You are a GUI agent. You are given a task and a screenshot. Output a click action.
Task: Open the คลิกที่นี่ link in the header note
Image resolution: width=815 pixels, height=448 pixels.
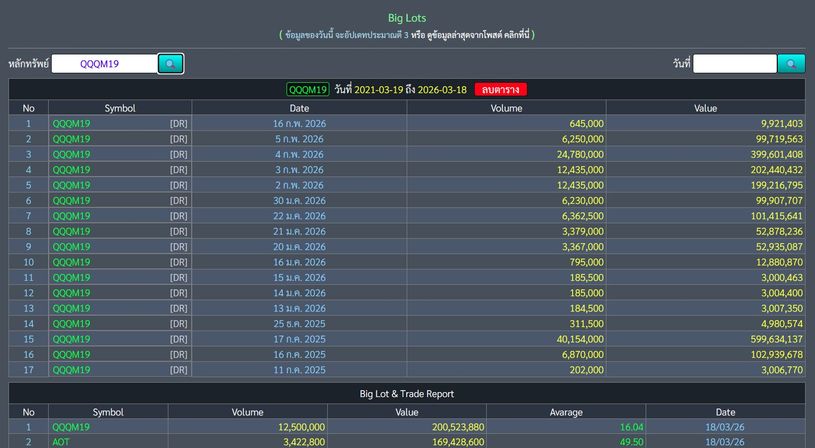510,34
